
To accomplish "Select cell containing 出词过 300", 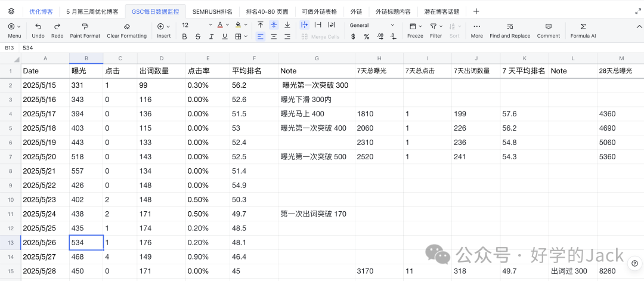I will coord(573,271).
